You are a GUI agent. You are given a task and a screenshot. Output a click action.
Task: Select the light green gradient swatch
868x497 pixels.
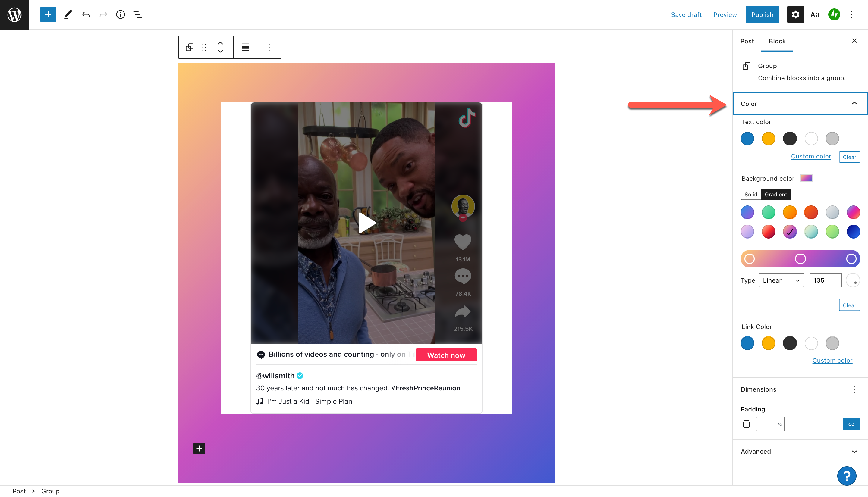click(832, 231)
